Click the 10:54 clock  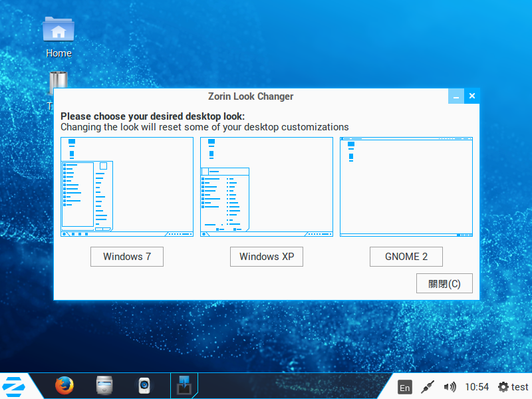[x=477, y=387]
